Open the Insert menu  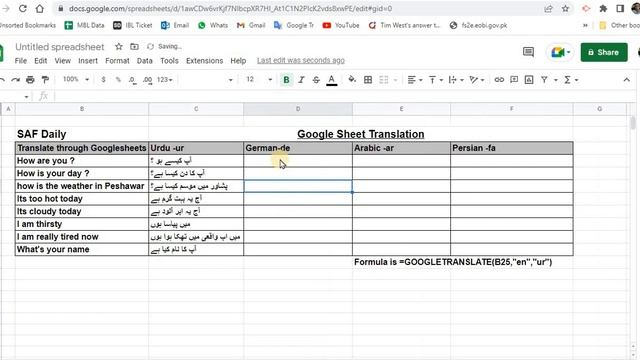[x=88, y=61]
